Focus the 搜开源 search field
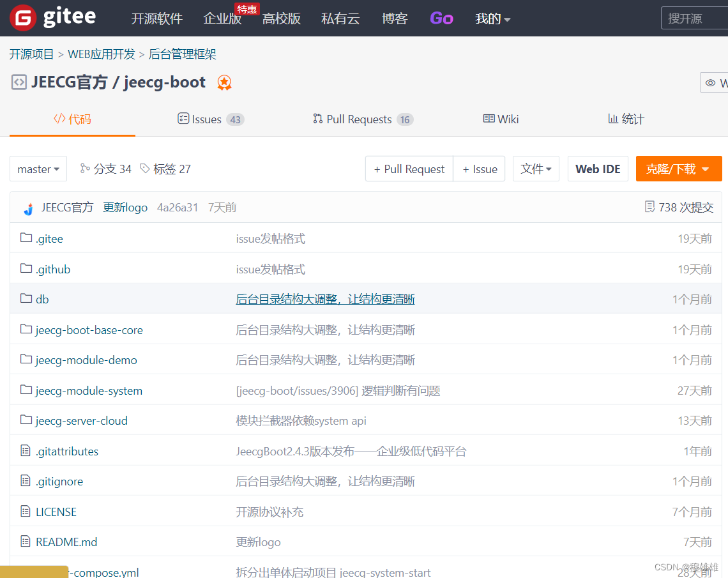The image size is (728, 578). tap(695, 19)
